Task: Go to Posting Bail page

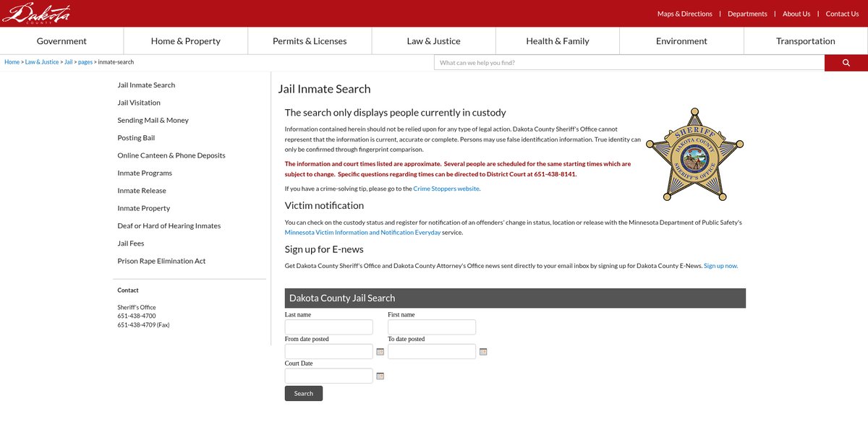Action: coord(136,138)
